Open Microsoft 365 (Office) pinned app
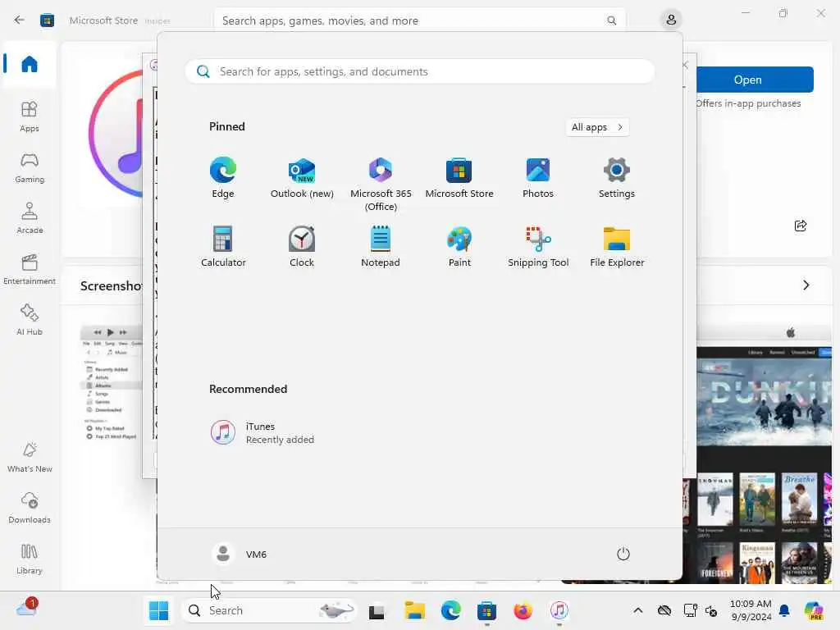Viewport: 840px width, 630px height. pos(381,185)
